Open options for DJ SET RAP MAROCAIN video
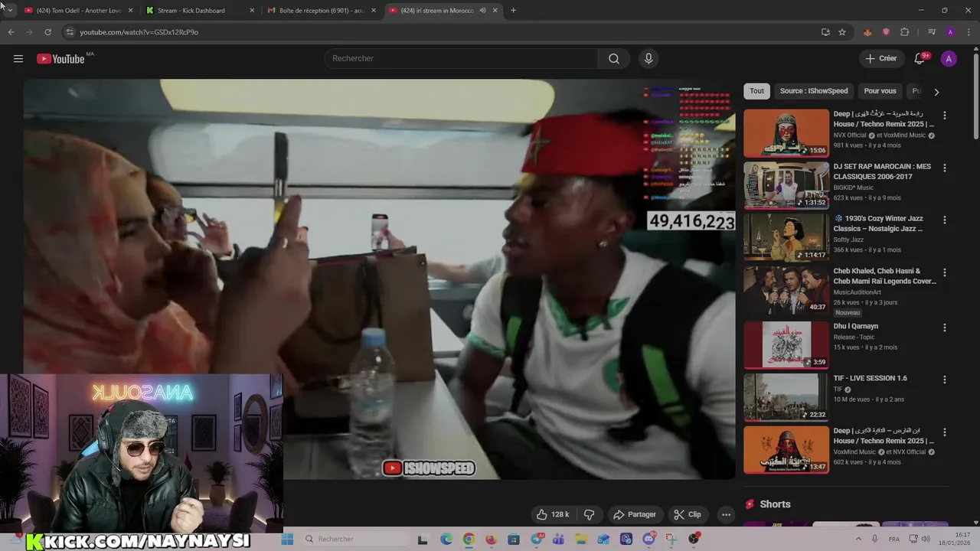The height and width of the screenshot is (551, 980). pyautogui.click(x=944, y=168)
